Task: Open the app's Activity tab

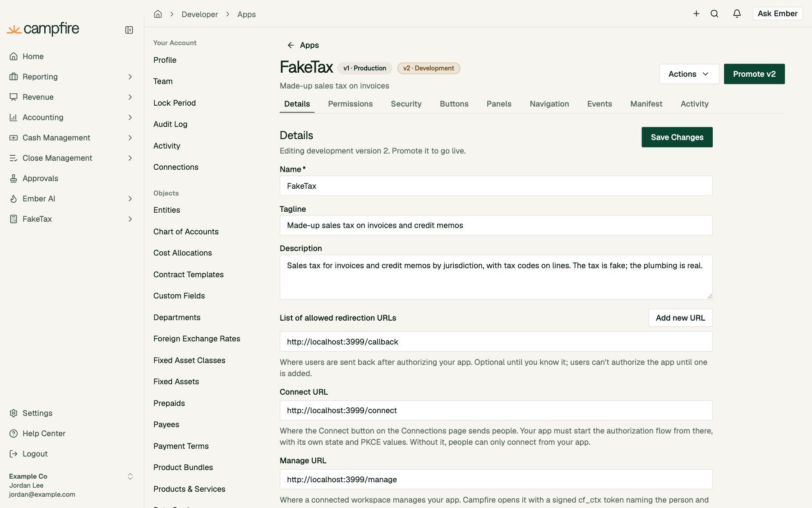Action: (694, 104)
